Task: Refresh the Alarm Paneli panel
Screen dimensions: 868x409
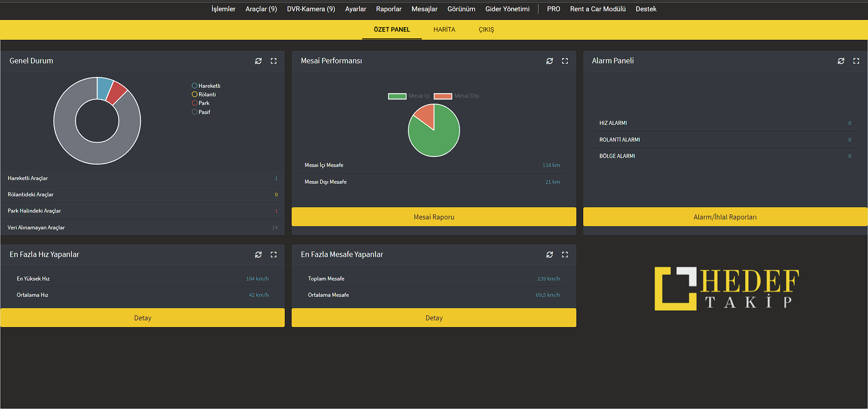Action: [x=841, y=61]
